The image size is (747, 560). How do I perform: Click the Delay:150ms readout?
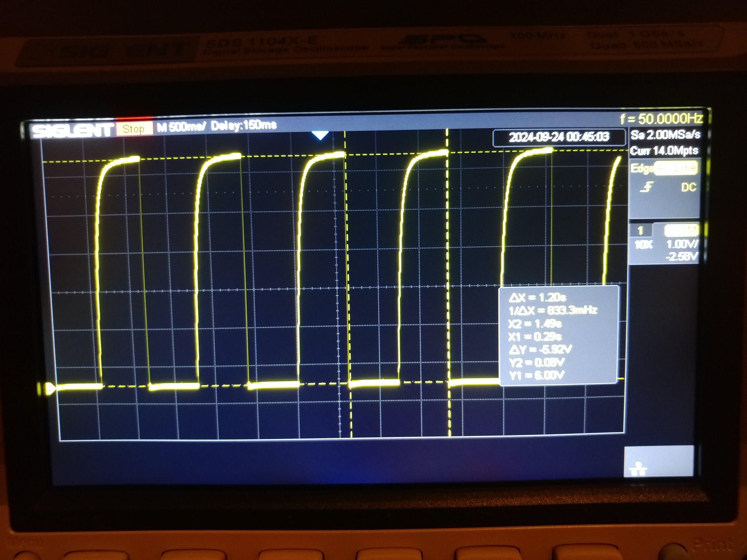click(244, 125)
